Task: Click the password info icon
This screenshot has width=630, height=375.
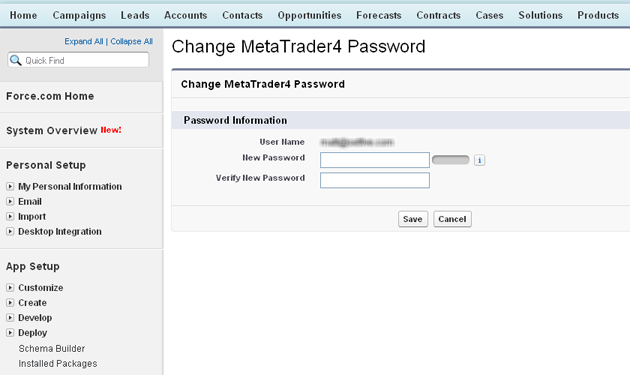Action: tap(479, 160)
